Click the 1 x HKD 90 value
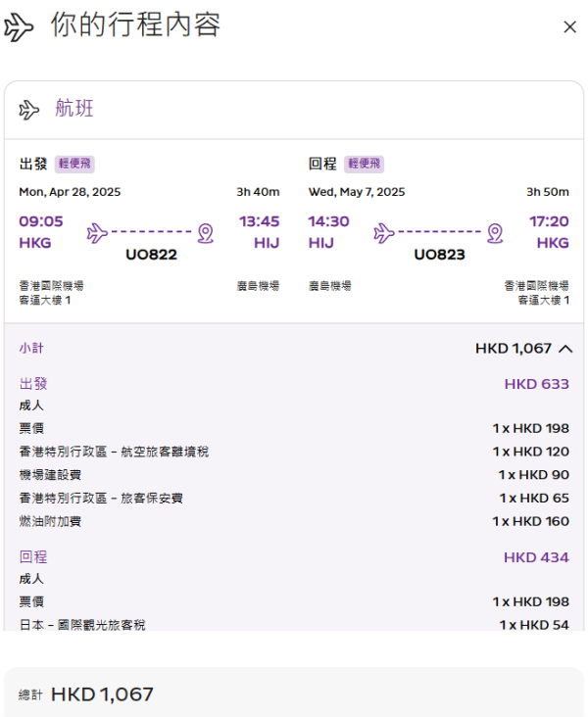 (x=534, y=475)
